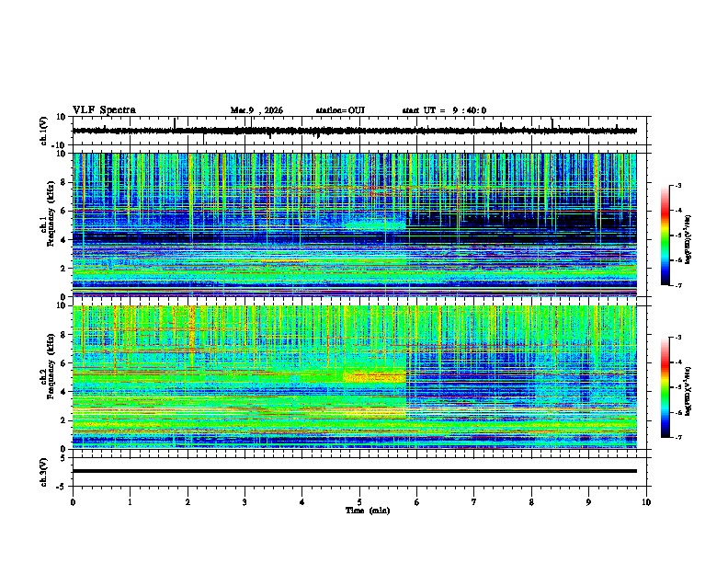
Task: Click the "4" frequency tick of ch.1 spectrogram
Action: (x=63, y=240)
